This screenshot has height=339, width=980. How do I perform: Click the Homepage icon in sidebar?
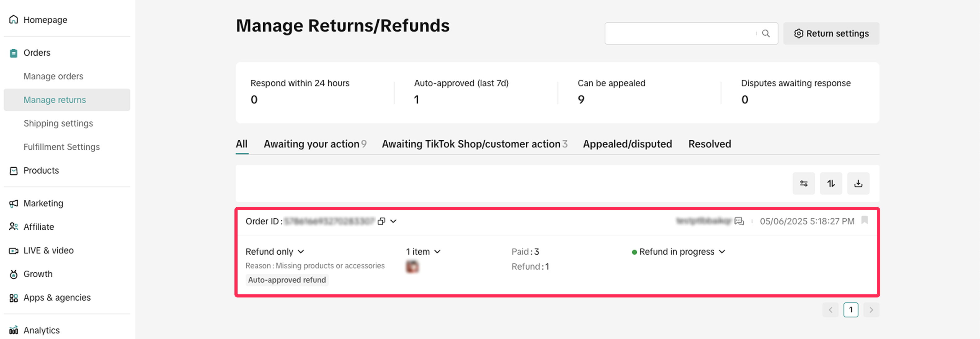pyautogui.click(x=14, y=20)
